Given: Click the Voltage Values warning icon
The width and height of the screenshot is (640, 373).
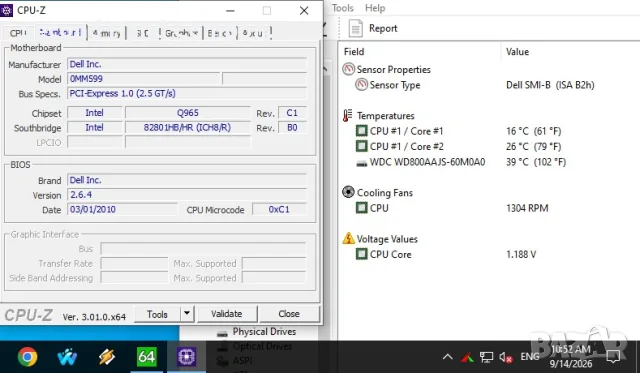Looking at the screenshot, I should [348, 238].
